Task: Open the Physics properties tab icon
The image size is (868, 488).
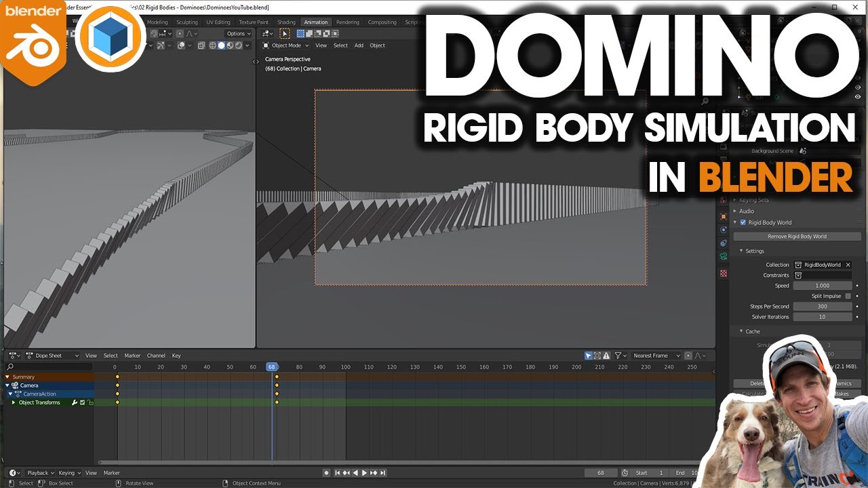Action: click(724, 229)
